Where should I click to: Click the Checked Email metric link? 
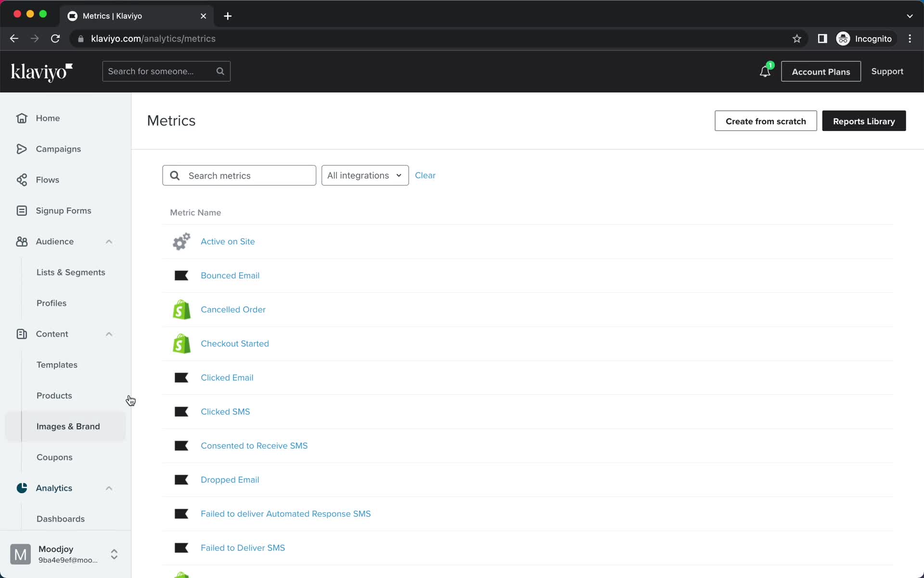(227, 378)
